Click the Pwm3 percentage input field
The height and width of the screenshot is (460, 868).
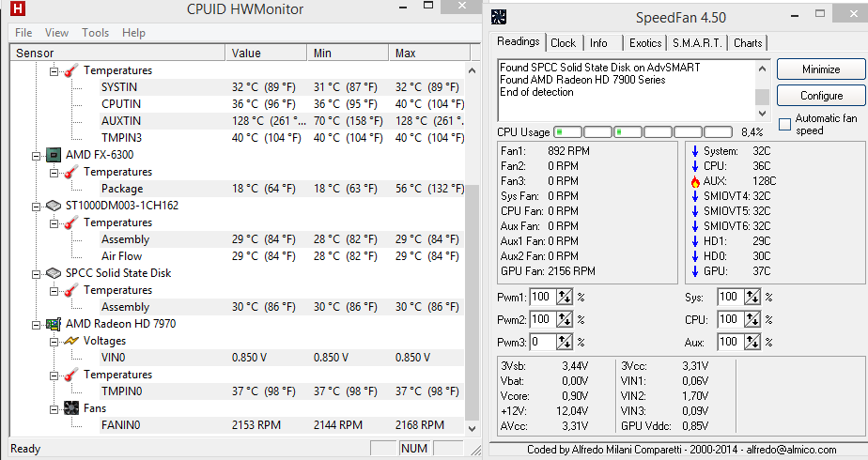[543, 343]
